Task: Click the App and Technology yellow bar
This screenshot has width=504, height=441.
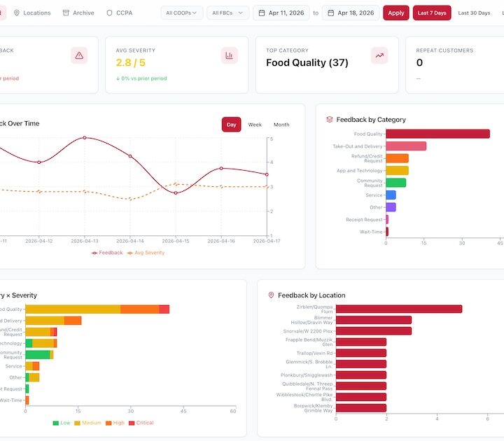Action: (398, 170)
